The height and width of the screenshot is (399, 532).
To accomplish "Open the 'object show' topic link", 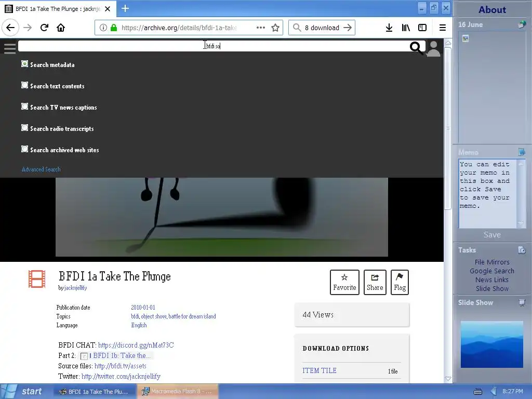I will point(154,316).
